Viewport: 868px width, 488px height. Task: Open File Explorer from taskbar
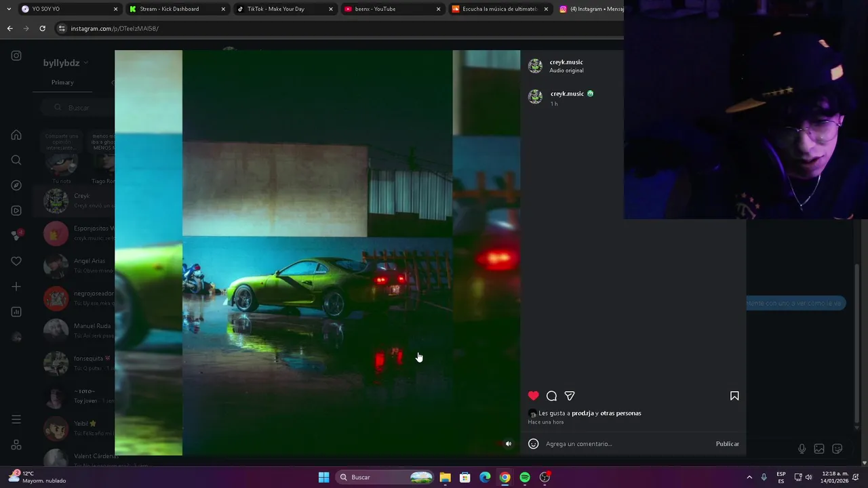[445, 477]
